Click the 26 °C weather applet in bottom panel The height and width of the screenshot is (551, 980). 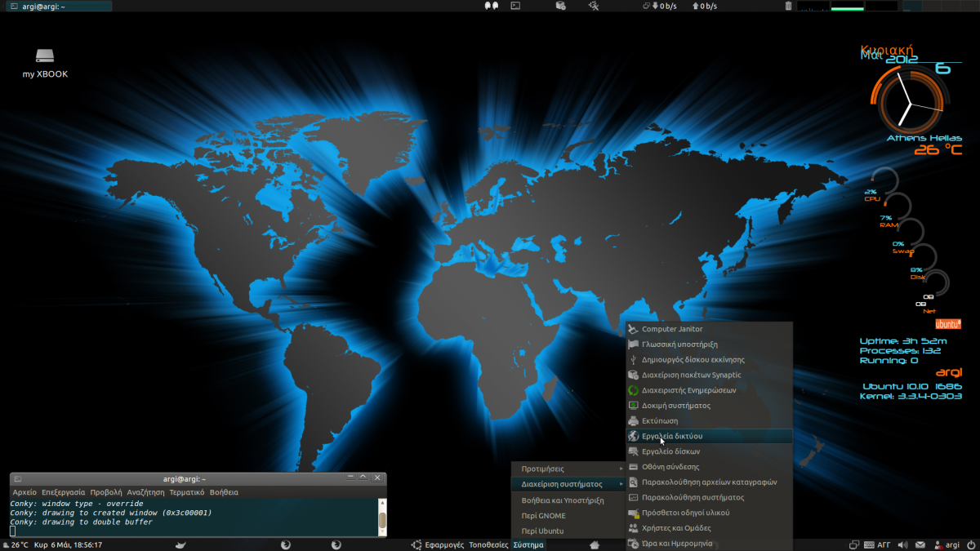(x=16, y=544)
